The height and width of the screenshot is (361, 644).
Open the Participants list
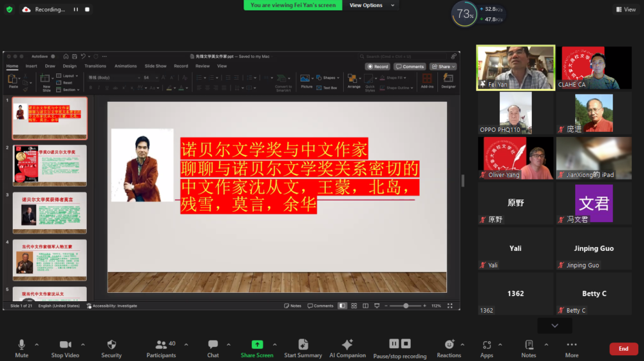161,345
